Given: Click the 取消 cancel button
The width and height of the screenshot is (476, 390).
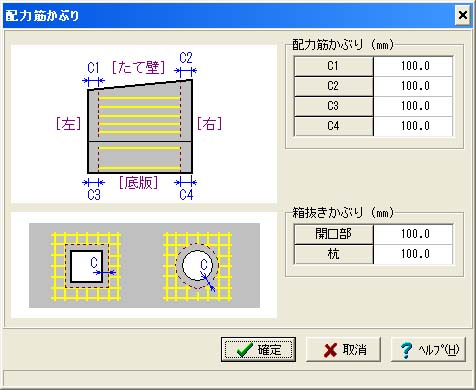Looking at the screenshot, I should click(343, 350).
